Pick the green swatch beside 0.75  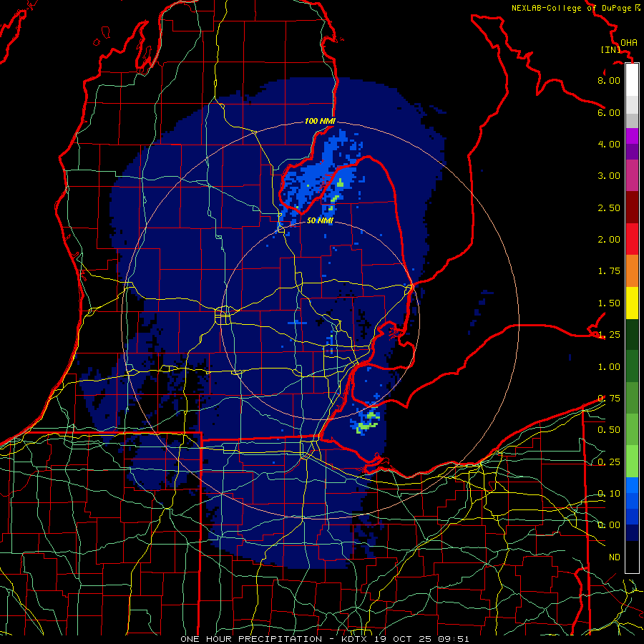(x=632, y=398)
